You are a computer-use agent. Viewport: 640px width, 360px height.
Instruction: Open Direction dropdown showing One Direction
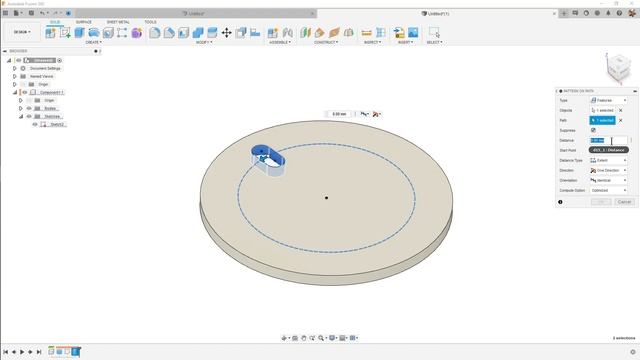608,170
